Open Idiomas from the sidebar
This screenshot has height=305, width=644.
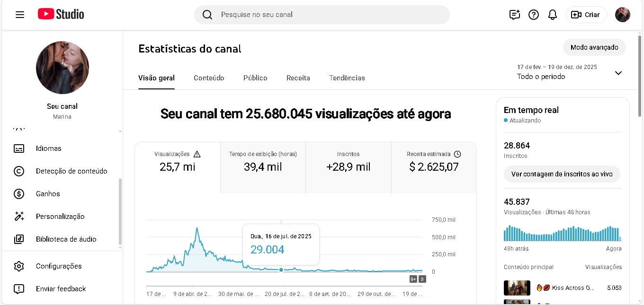coord(48,148)
